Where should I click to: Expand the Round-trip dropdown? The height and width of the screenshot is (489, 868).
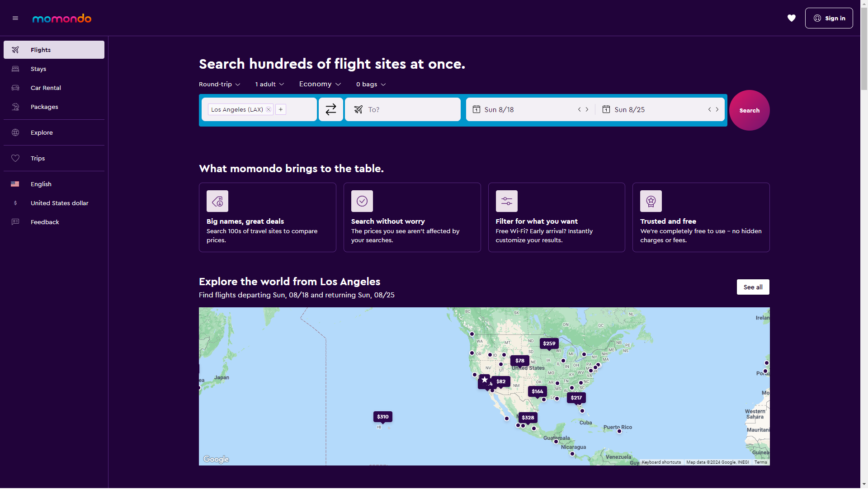pyautogui.click(x=220, y=85)
